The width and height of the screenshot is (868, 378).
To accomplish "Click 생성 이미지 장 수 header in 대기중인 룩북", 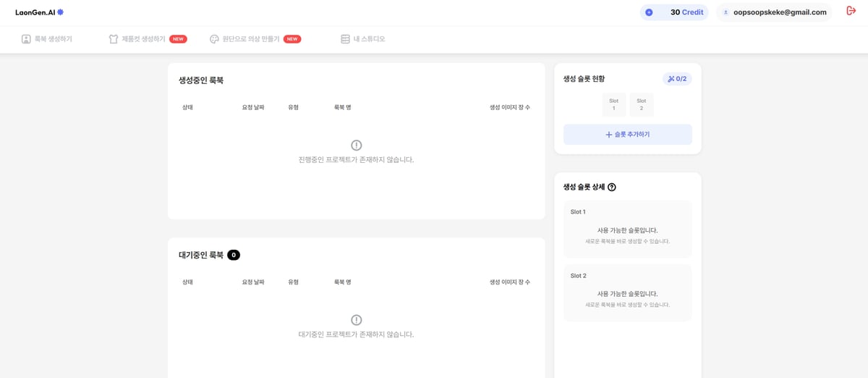I will click(510, 282).
